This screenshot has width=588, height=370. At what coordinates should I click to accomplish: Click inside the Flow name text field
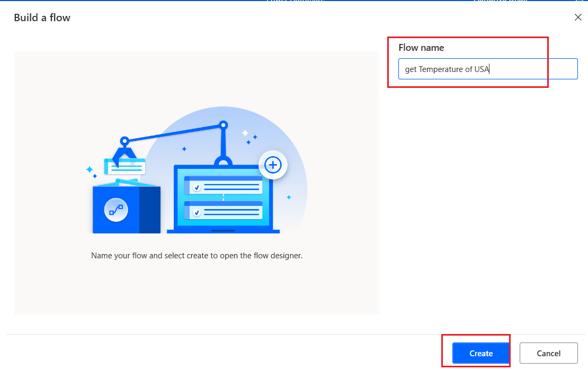(487, 69)
